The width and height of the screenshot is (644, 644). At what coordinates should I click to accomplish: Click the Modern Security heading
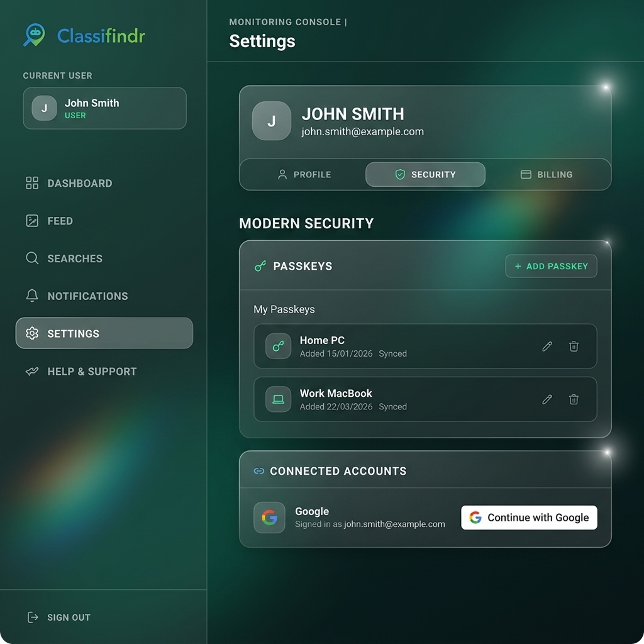pyautogui.click(x=306, y=223)
